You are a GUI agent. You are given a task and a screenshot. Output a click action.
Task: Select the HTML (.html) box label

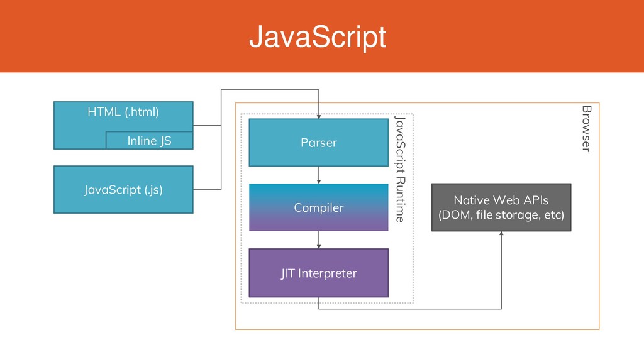click(123, 112)
